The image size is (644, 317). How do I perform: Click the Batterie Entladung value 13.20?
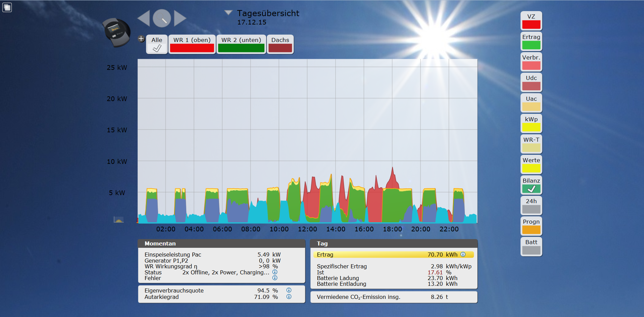(x=435, y=284)
